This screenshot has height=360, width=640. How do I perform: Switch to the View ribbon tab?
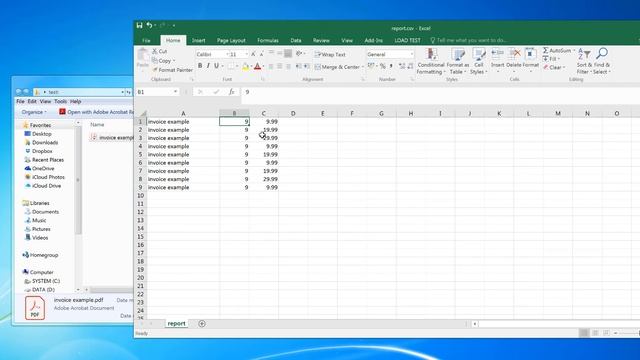pos(347,40)
